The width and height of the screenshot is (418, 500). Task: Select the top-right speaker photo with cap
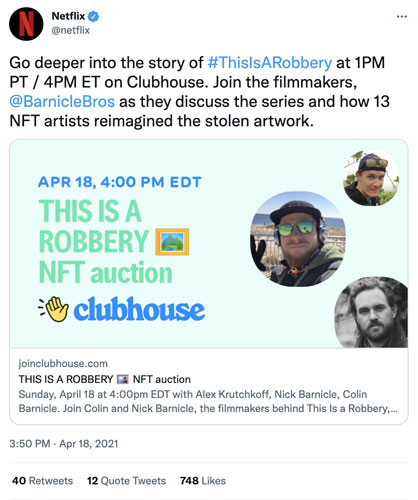tap(371, 178)
